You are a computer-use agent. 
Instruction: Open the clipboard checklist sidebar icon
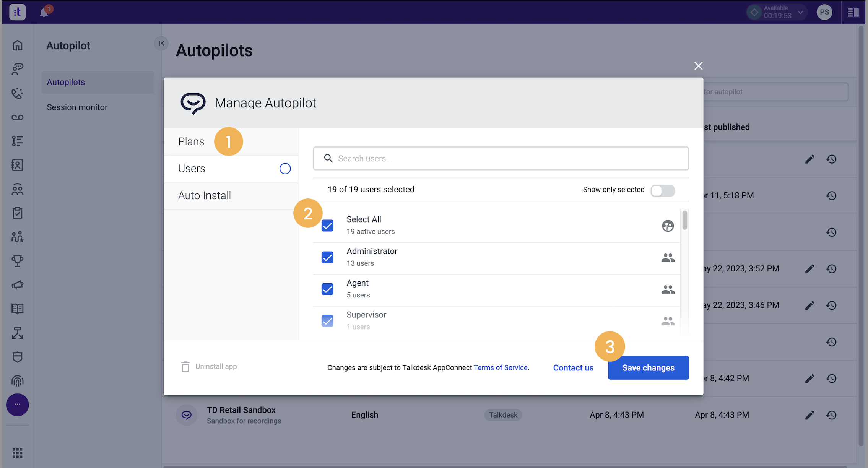tap(17, 213)
